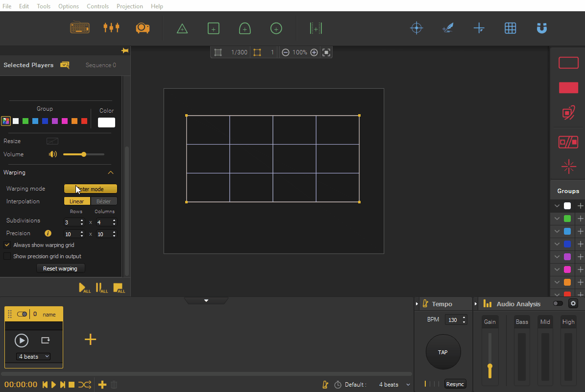This screenshot has height=392, width=585.
Task: Add a triangle shape player
Action: coord(182,28)
